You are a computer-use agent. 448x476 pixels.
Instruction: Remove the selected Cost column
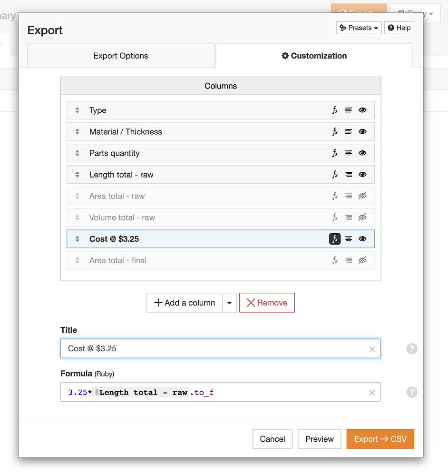pos(267,302)
